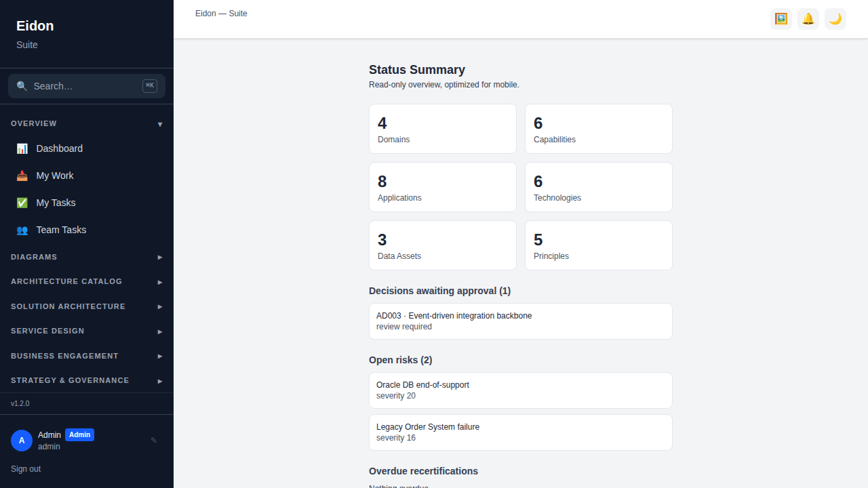Open the My Work menu item
This screenshot has width=868, height=488.
(87, 176)
